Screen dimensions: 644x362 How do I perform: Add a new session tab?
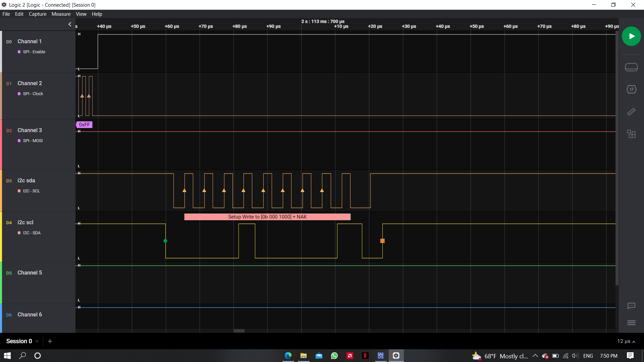[x=50, y=341]
